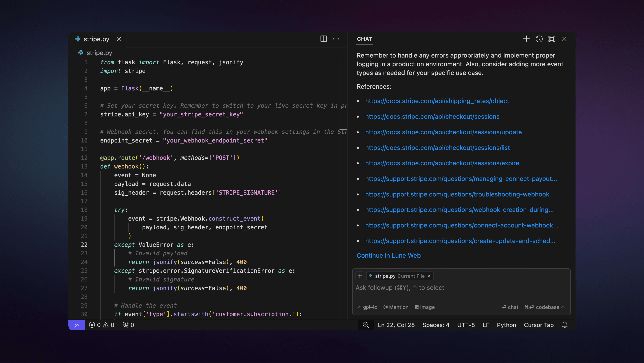
Task: Click the stripe.api_key assignment line
Action: tap(172, 114)
